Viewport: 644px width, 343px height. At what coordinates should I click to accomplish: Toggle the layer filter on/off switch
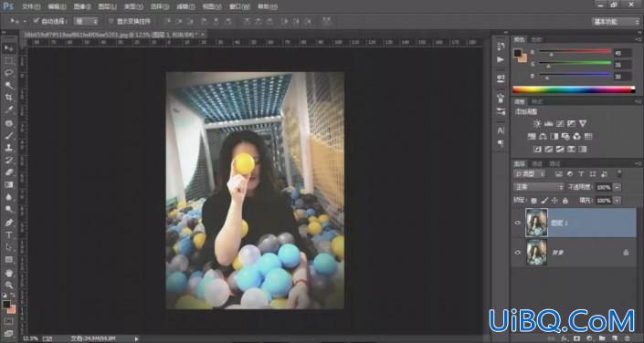pos(619,173)
